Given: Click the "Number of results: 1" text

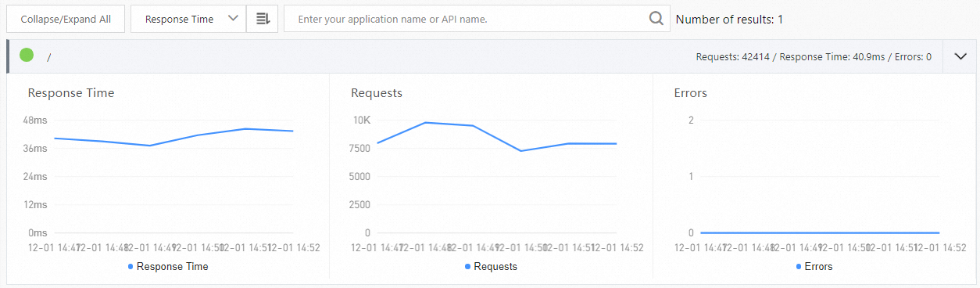Looking at the screenshot, I should 729,19.
